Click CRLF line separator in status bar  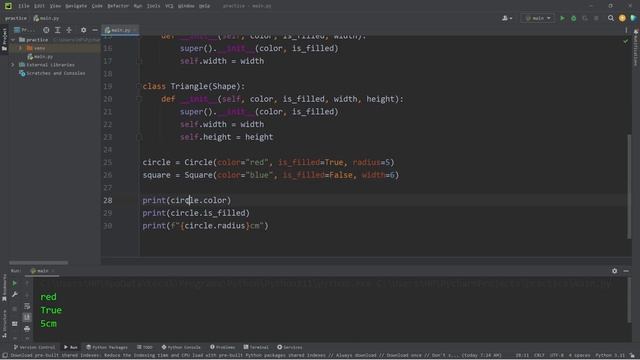point(539,356)
